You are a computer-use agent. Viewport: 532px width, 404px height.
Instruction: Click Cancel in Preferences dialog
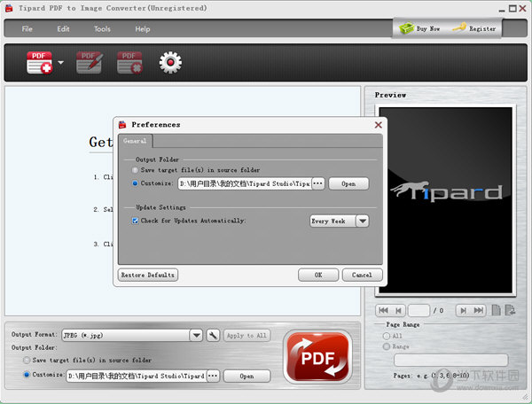(x=362, y=275)
